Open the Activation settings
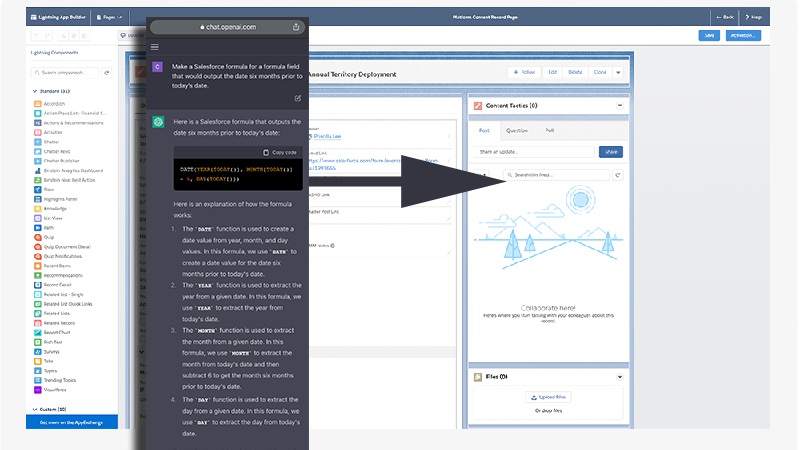This screenshot has height=450, width=800. (x=743, y=35)
